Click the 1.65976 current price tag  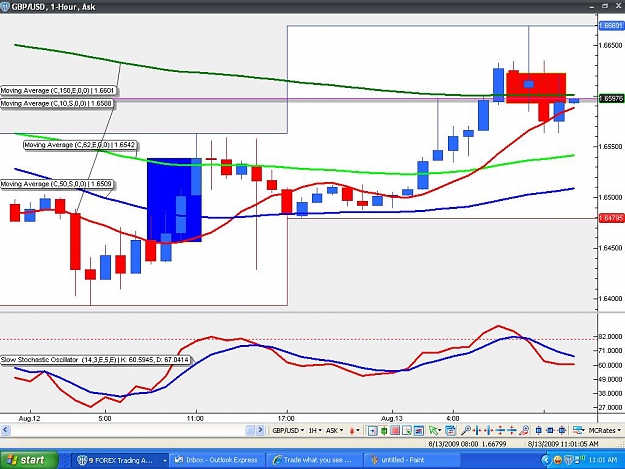pyautogui.click(x=611, y=98)
